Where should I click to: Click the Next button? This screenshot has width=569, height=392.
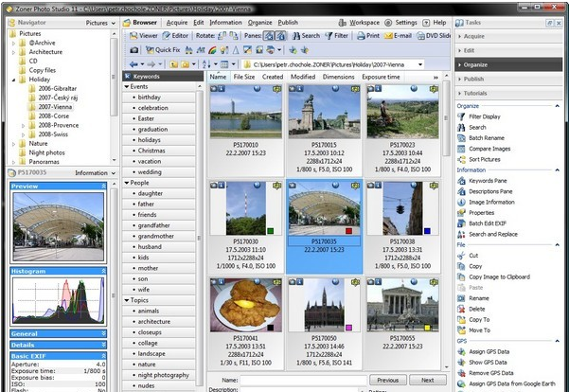tap(428, 380)
